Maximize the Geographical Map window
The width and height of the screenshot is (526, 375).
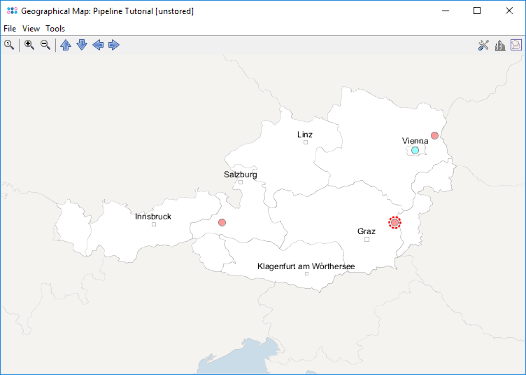pos(477,11)
